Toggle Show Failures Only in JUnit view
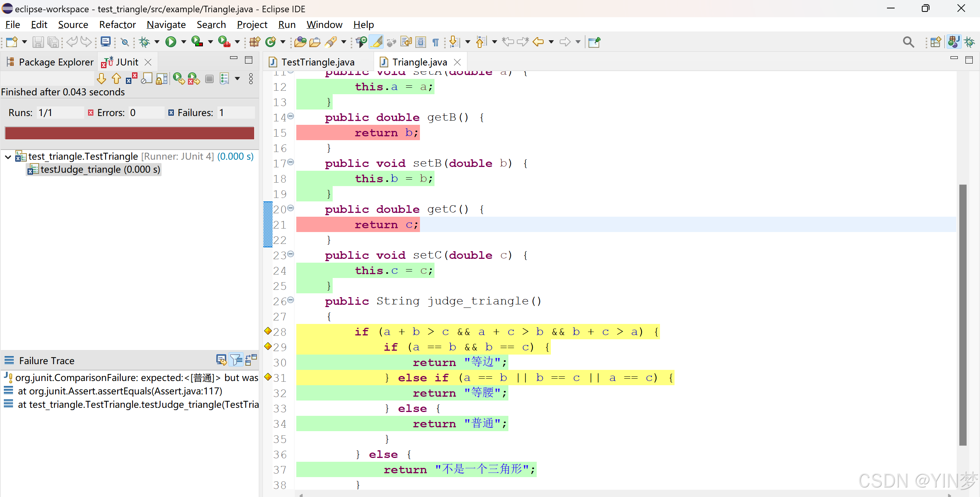This screenshot has width=980, height=497. coord(131,79)
